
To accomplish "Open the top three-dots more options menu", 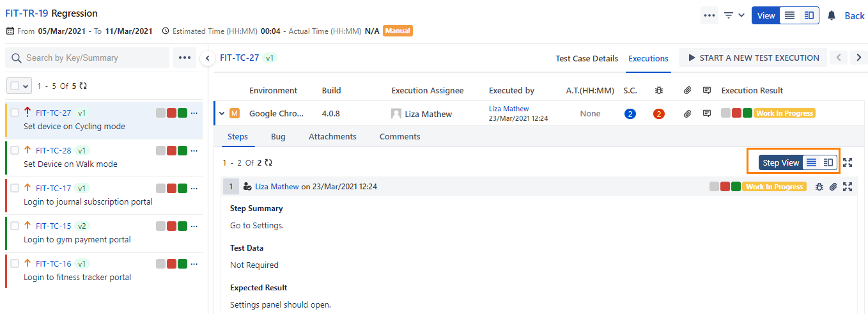I will point(709,15).
